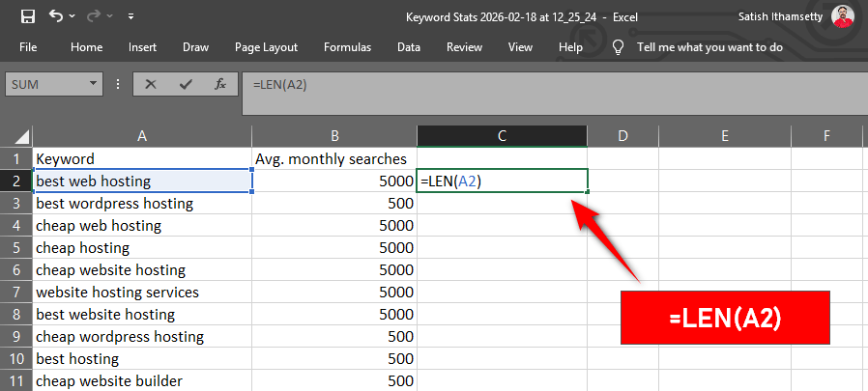Screen dimensions: 868x391
Task: Select column E header
Action: pos(725,136)
